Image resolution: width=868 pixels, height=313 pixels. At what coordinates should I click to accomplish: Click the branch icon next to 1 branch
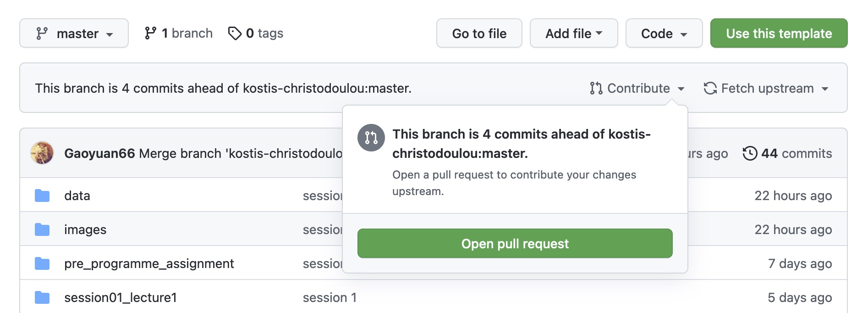tap(150, 33)
